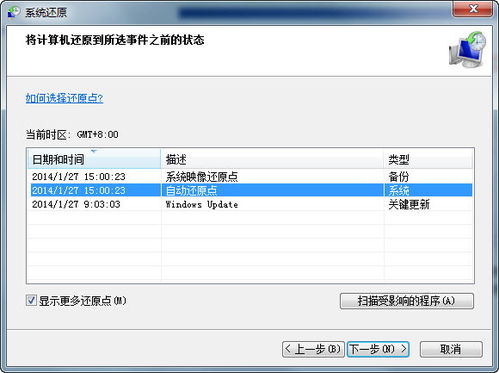Open the 如何选择还原点? help link
Viewport: 499px width, 373px height.
[64, 98]
